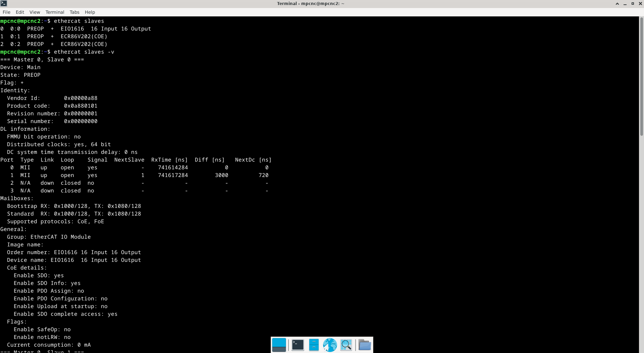Click 'Current consumption: 0 mA' line

[x=49, y=345]
